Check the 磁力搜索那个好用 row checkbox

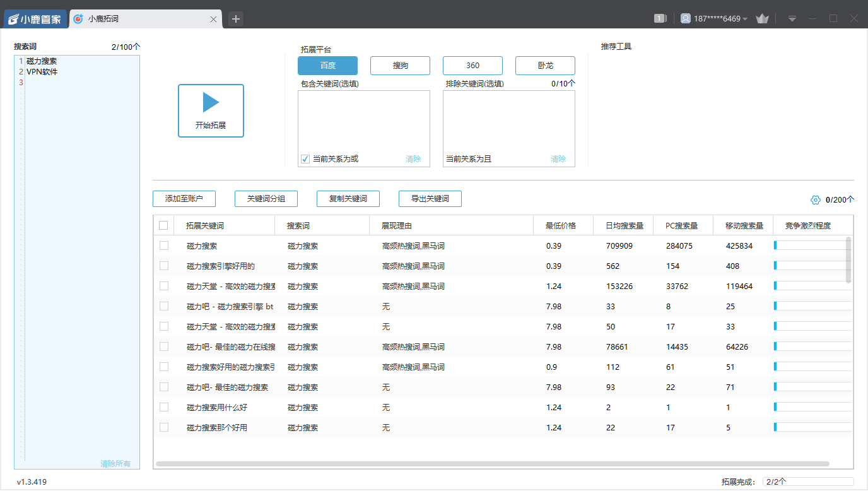point(164,427)
